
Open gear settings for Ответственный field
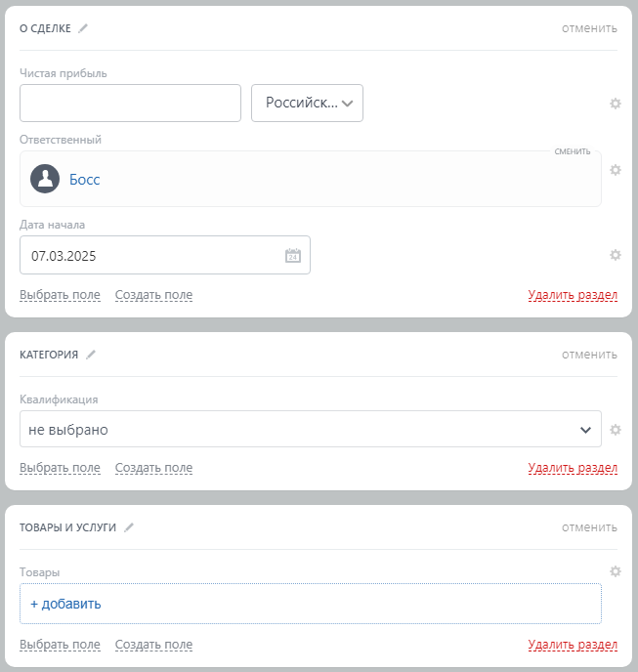616,170
